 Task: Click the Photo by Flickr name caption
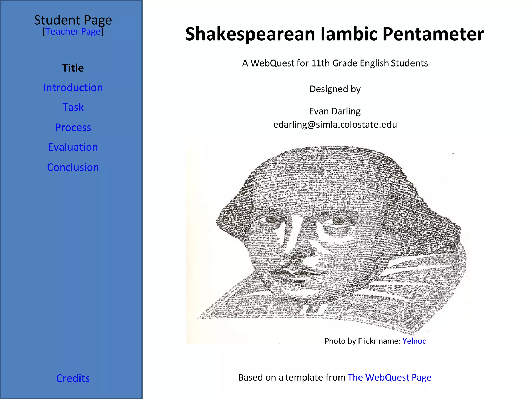[x=363, y=341]
